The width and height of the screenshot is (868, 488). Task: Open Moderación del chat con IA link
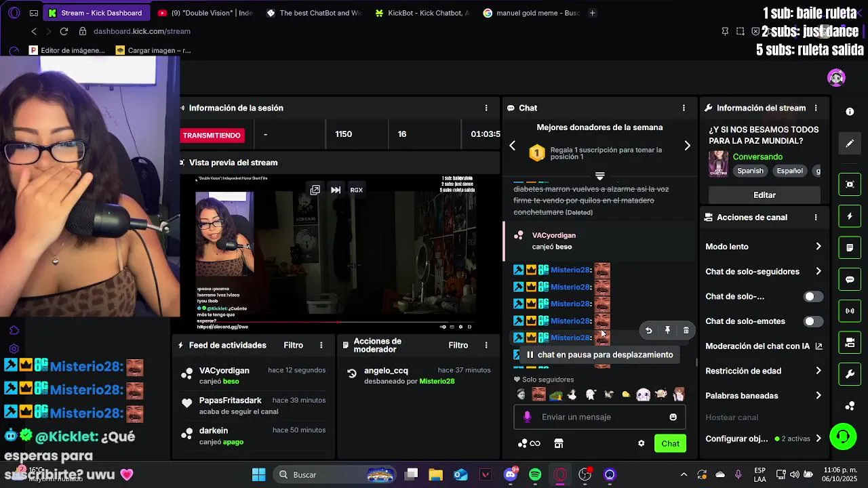pyautogui.click(x=764, y=346)
